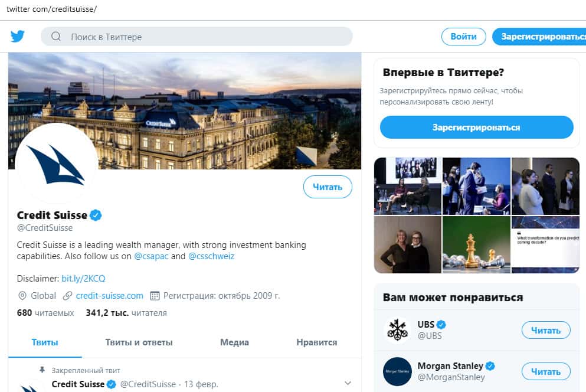
Task: Switch to the Медиа tab
Action: pyautogui.click(x=234, y=342)
